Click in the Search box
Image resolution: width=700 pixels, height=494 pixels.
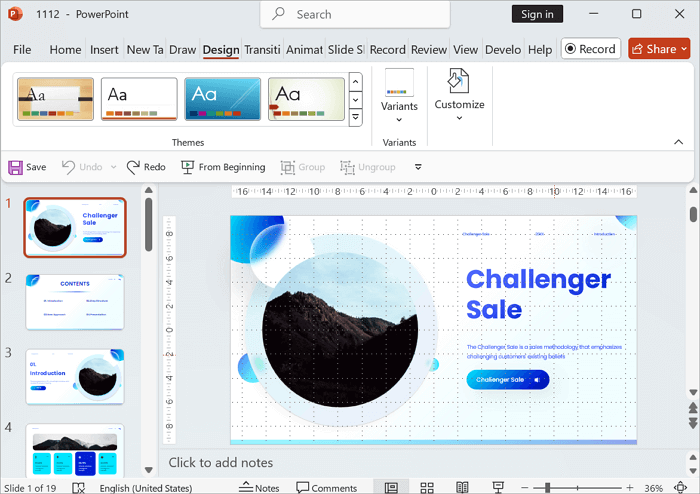coord(355,14)
